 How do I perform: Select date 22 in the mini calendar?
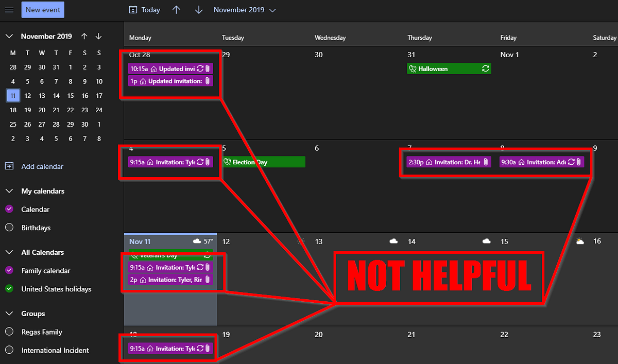[x=71, y=110]
